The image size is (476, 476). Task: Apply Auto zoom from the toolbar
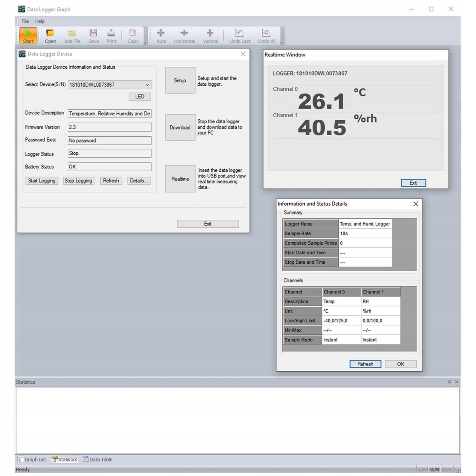tap(161, 35)
